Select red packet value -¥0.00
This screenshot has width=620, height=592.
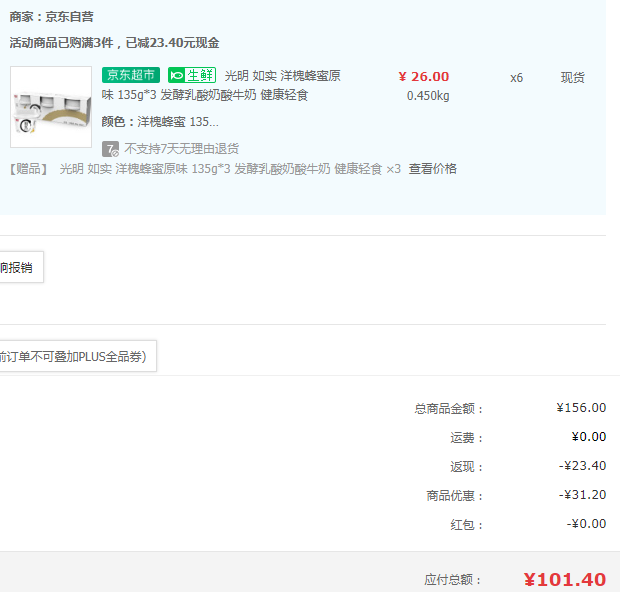[586, 524]
